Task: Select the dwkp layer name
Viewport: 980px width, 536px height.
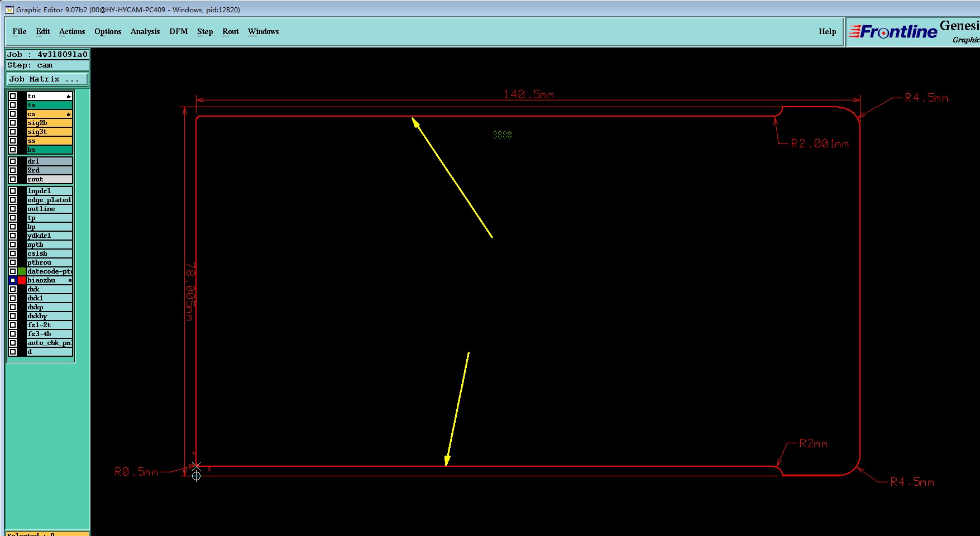Action: pyautogui.click(x=50, y=307)
